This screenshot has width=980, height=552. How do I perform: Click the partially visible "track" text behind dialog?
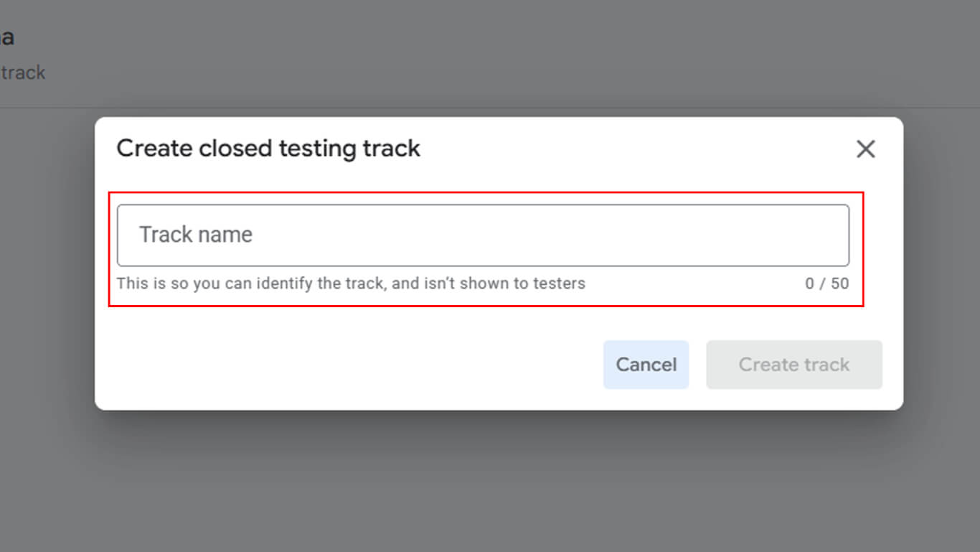tap(24, 72)
